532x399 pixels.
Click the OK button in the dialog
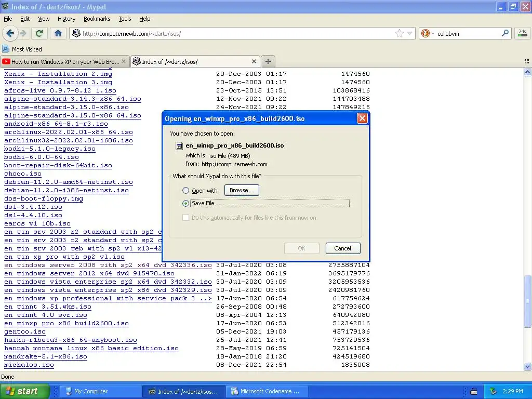(301, 248)
